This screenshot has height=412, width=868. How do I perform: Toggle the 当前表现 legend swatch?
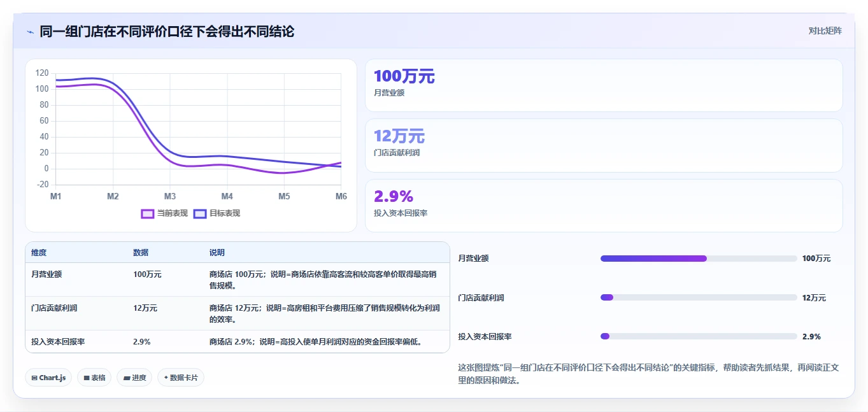click(x=148, y=213)
